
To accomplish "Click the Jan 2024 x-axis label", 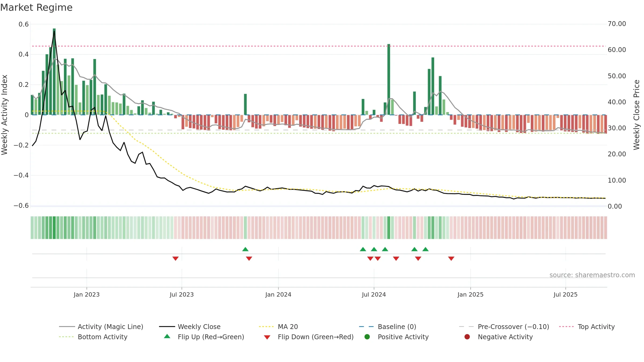I will [278, 294].
